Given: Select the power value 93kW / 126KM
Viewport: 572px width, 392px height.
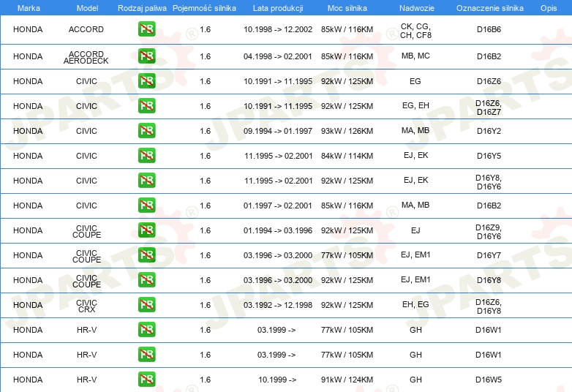Looking at the screenshot, I should tap(347, 131).
